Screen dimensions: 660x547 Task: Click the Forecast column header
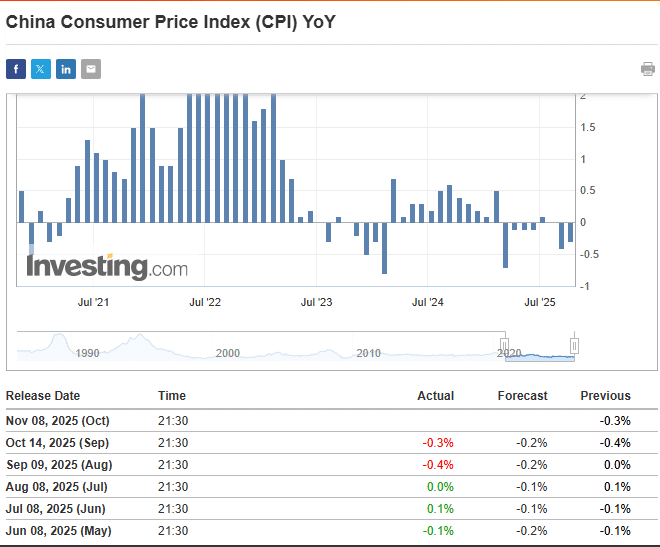pos(522,396)
